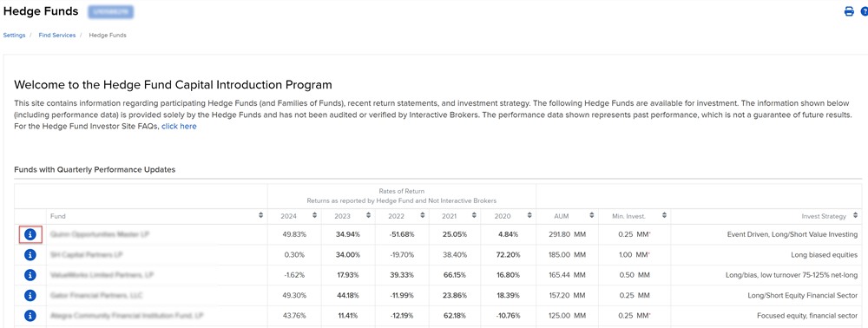Viewport: 868px width, 328px height.
Task: Sort funds by 2022 returns
Action: point(422,216)
